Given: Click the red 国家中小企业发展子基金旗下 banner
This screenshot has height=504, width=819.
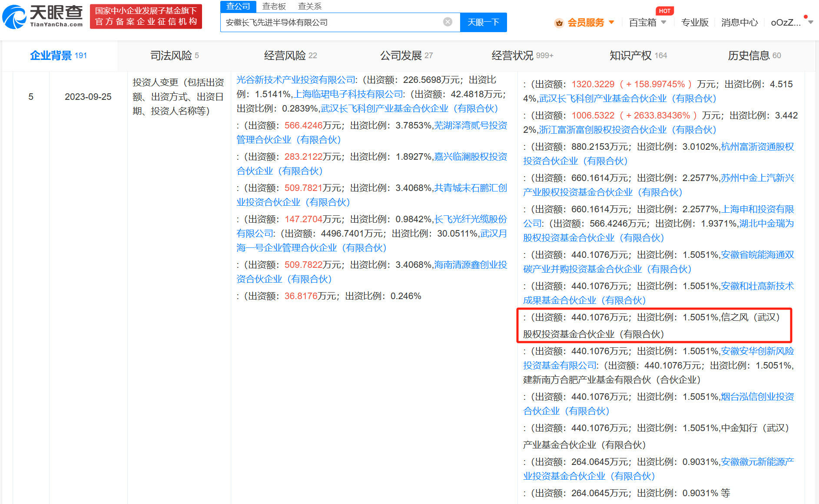Looking at the screenshot, I should tap(146, 16).
